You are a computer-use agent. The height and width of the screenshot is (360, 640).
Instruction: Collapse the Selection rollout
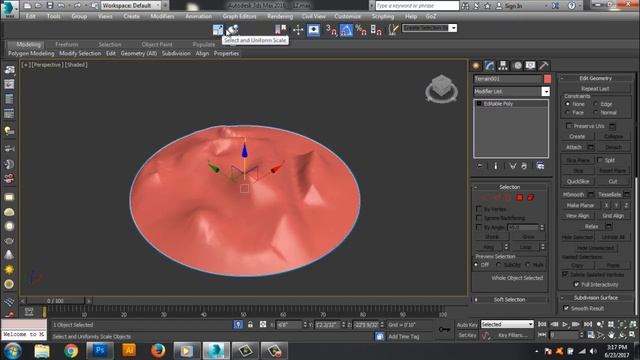click(510, 187)
